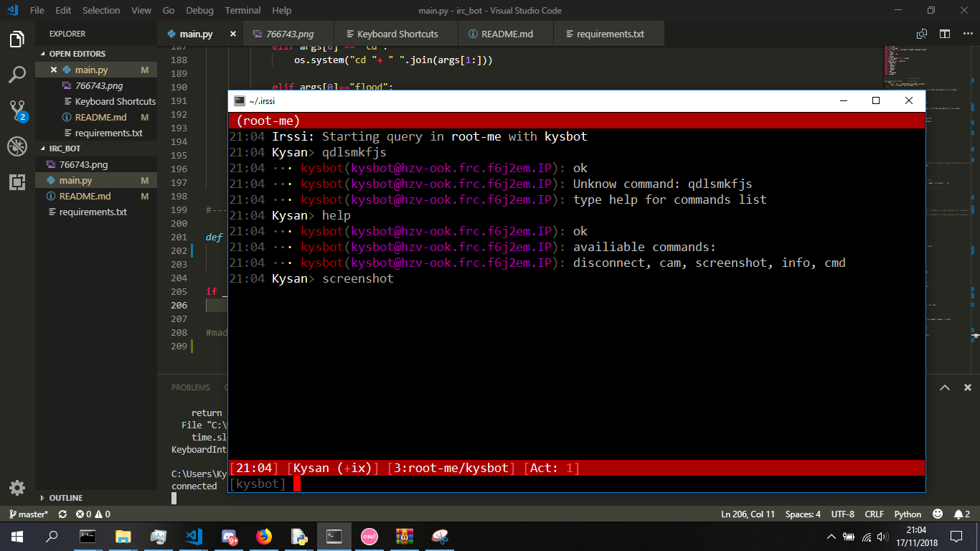Viewport: 980px width, 551px height.
Task: Switch to the README.md editor tab
Action: (x=507, y=34)
